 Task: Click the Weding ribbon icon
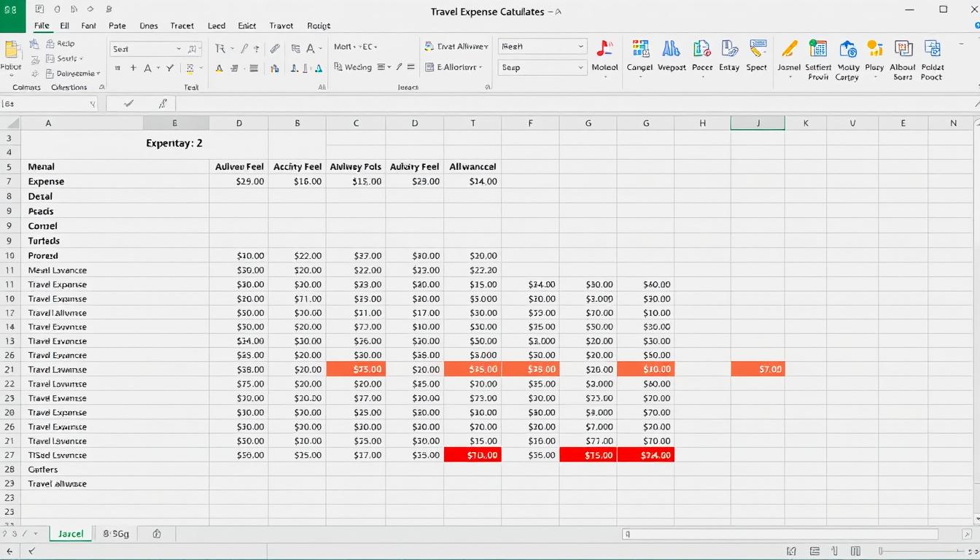(x=353, y=67)
